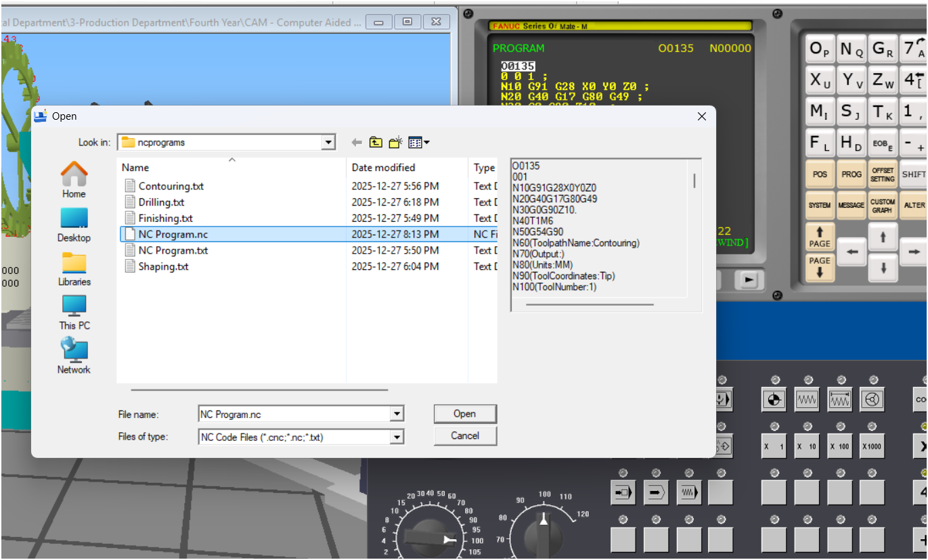Screen dimensions: 928x560
Task: Go to Desktop in the places sidebar
Action: [x=74, y=225]
